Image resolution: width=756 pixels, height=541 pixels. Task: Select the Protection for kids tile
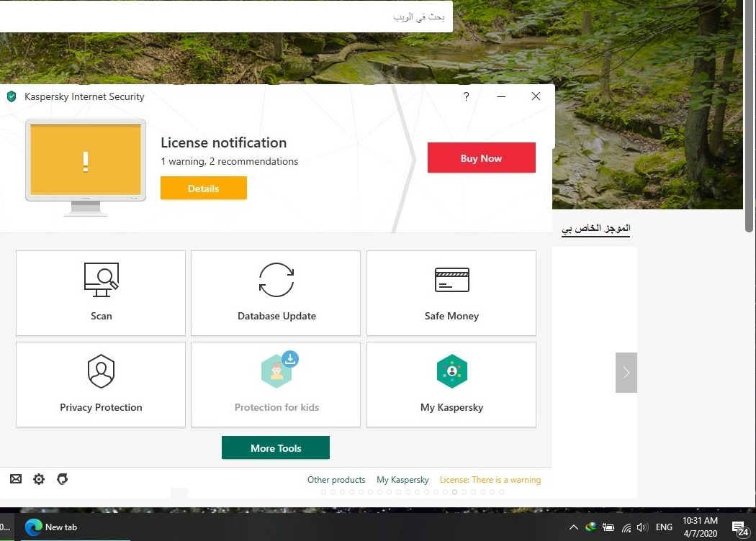click(x=276, y=384)
